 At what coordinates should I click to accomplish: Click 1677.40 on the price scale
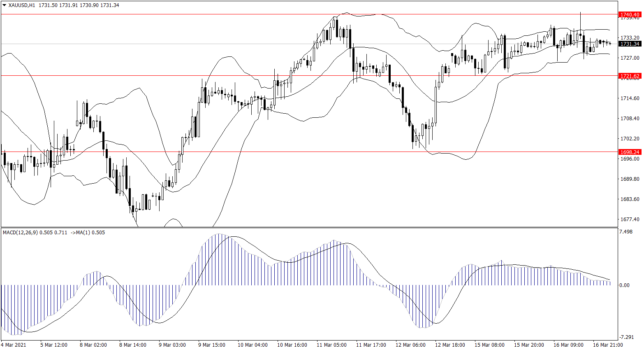pos(630,219)
